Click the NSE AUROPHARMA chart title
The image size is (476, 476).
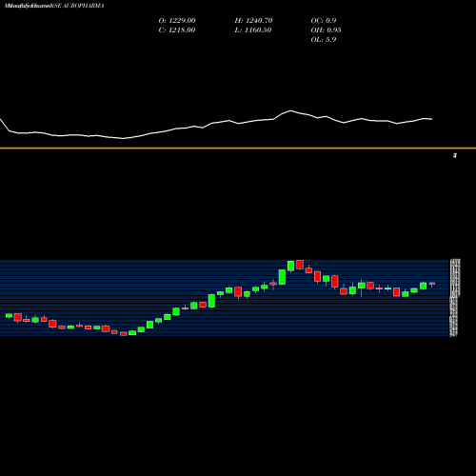pos(54,6)
